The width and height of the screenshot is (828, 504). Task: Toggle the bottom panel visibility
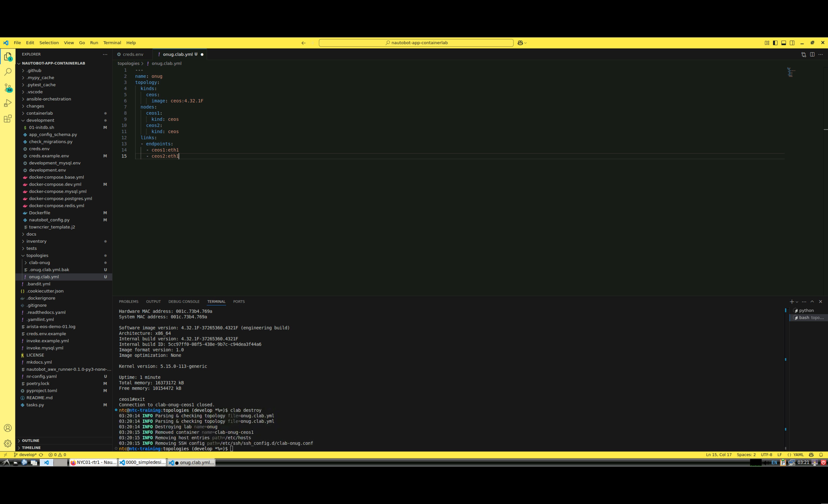pos(784,43)
